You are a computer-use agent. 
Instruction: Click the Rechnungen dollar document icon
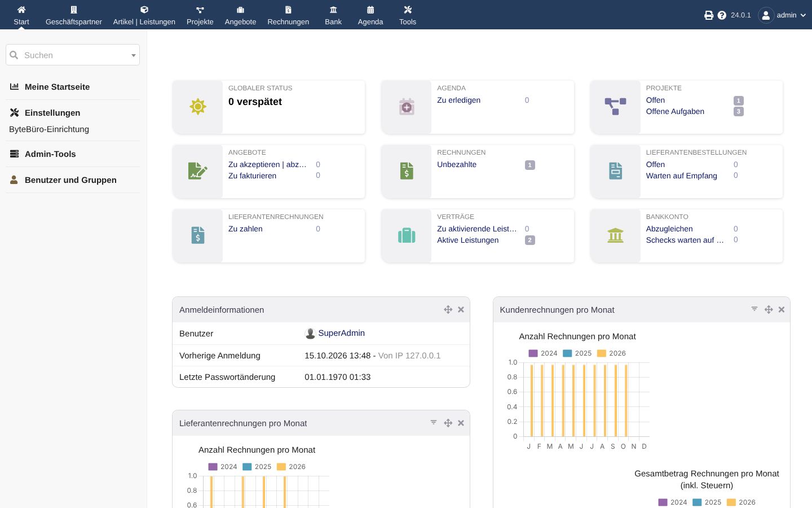point(407,171)
